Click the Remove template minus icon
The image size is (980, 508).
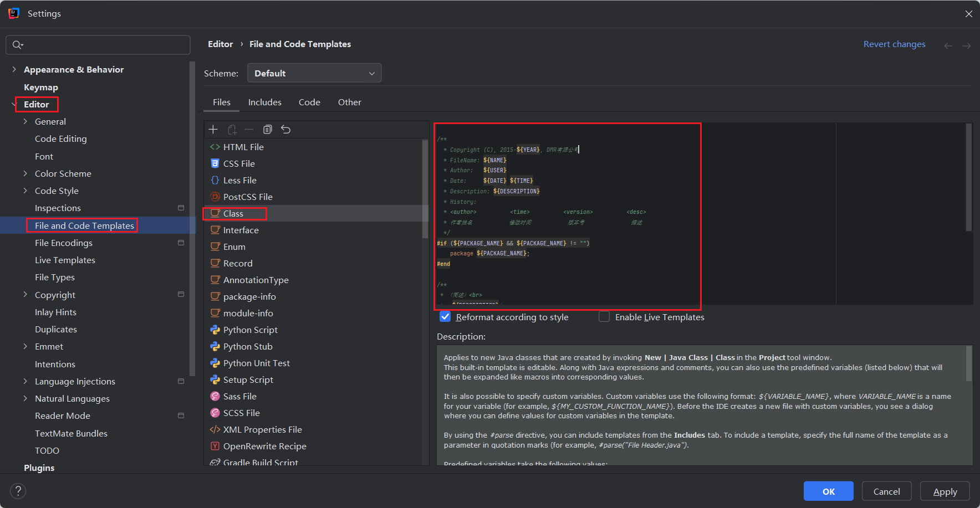point(249,129)
